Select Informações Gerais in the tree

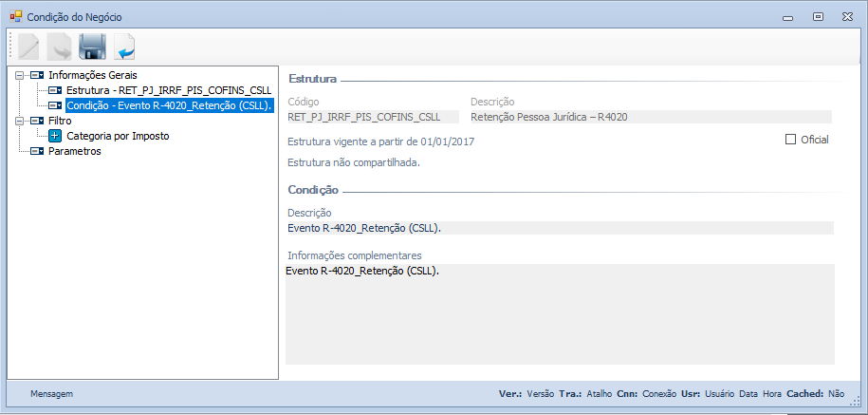(x=92, y=75)
